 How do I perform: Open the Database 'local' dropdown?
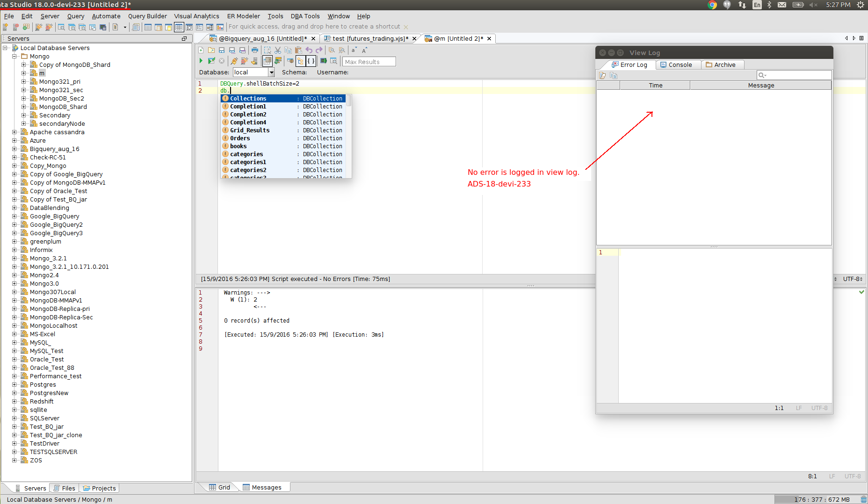click(271, 72)
